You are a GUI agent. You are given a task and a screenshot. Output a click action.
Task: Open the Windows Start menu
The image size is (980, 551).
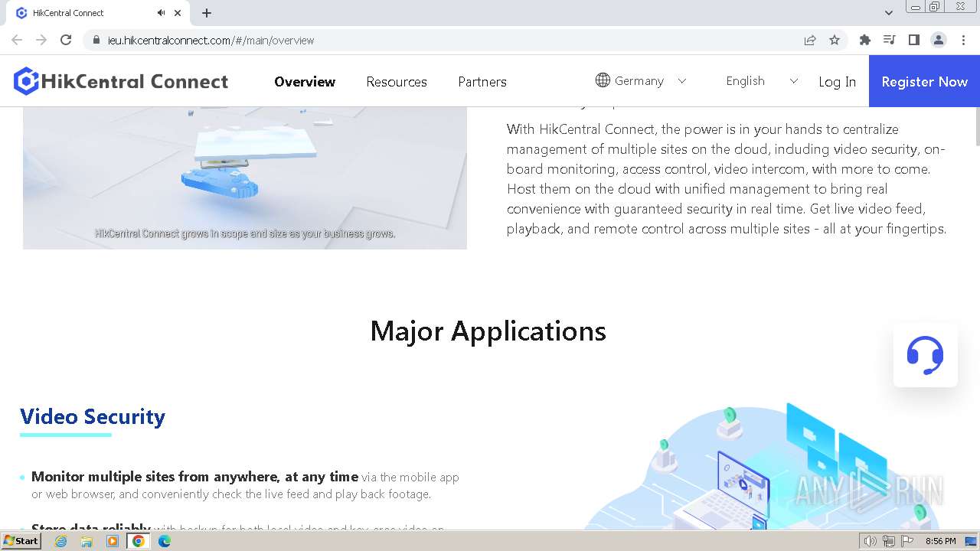click(x=21, y=541)
